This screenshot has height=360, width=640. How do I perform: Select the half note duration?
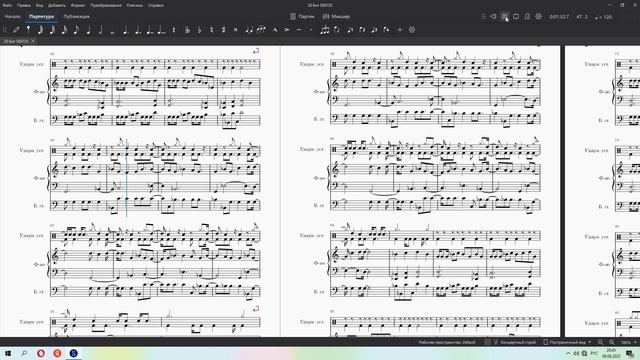click(100, 29)
